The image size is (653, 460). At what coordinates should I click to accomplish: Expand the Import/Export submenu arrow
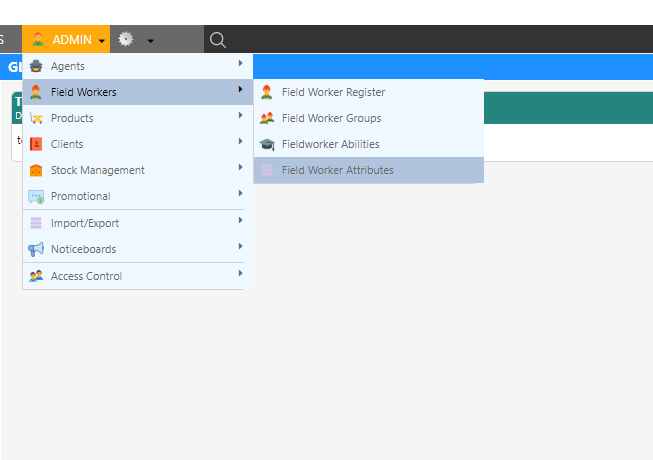240,222
